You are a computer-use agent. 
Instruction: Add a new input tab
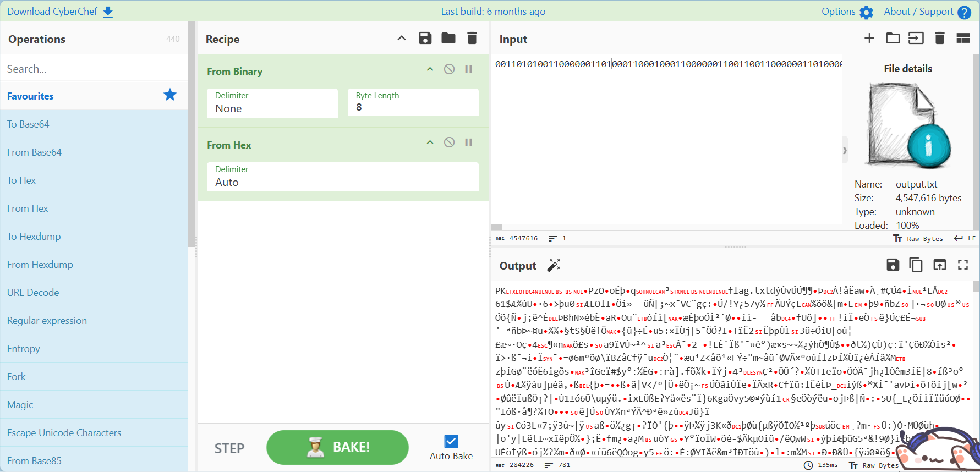869,38
